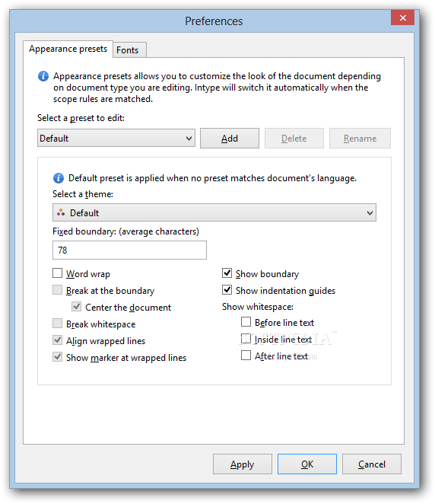Enable Before line text whitespace checkbox

246,322
